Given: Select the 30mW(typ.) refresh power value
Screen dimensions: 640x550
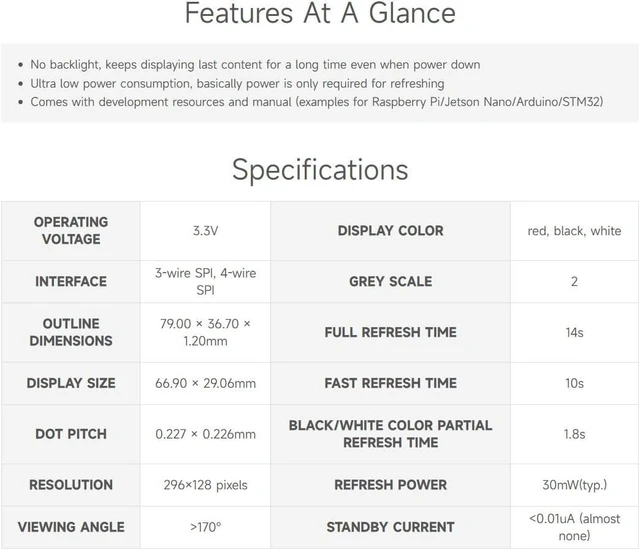Looking at the screenshot, I should click(574, 485).
